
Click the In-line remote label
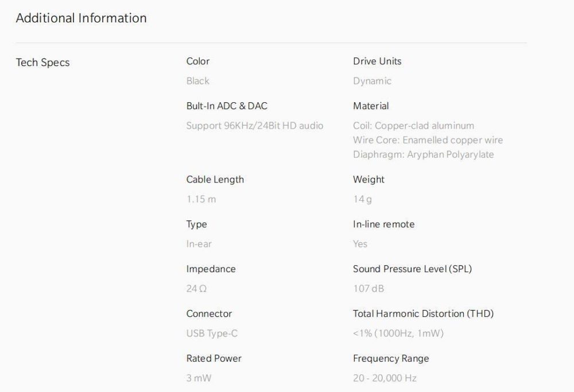pyautogui.click(x=383, y=224)
